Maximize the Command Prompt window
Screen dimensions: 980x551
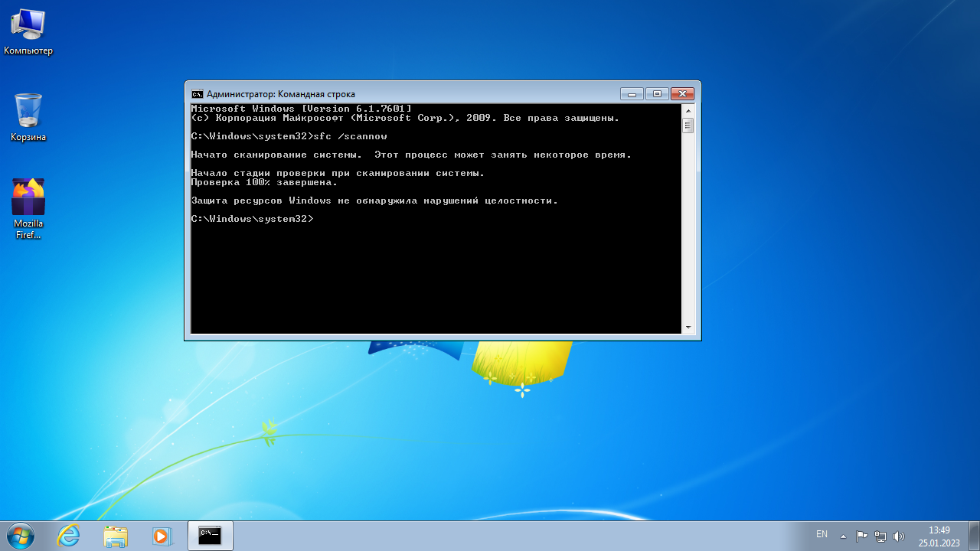657,94
